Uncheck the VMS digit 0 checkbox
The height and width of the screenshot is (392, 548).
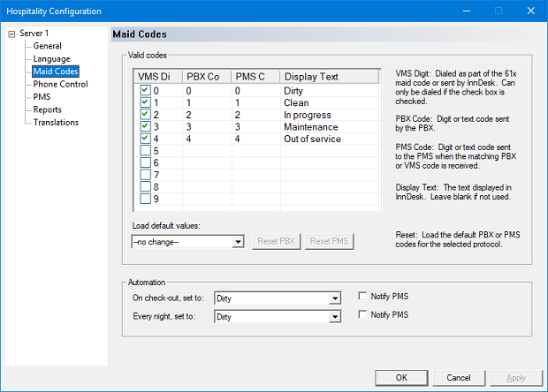[x=145, y=91]
